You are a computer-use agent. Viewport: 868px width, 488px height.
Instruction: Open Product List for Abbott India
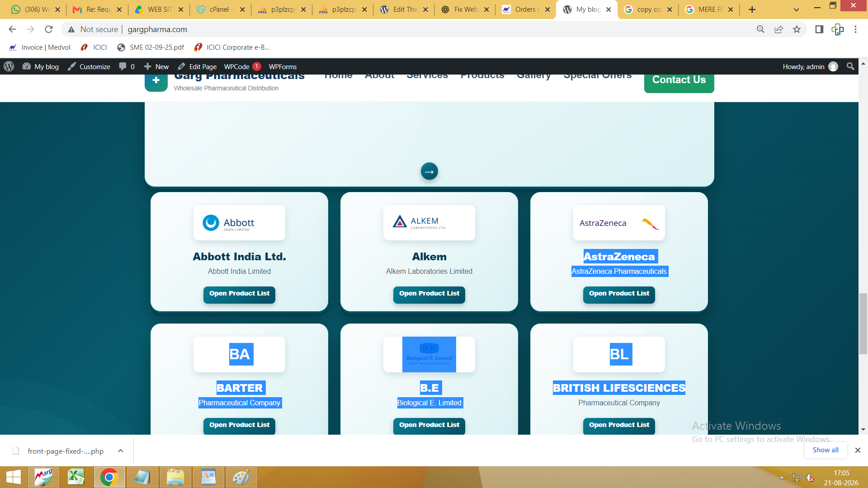click(239, 294)
